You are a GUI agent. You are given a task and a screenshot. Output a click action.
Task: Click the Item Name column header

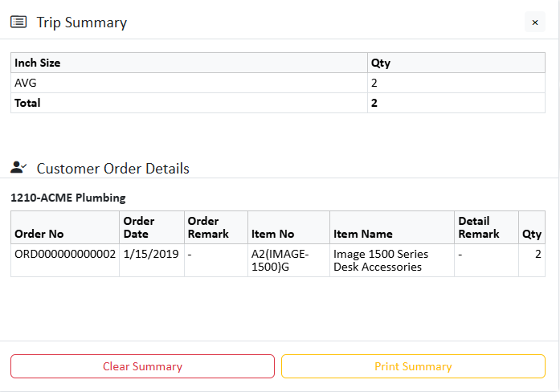pyautogui.click(x=363, y=234)
